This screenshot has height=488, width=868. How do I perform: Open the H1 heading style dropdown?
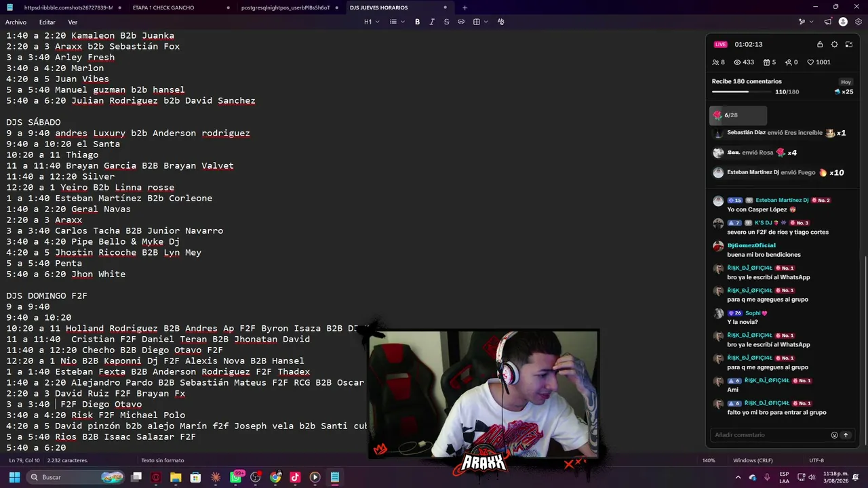click(372, 22)
